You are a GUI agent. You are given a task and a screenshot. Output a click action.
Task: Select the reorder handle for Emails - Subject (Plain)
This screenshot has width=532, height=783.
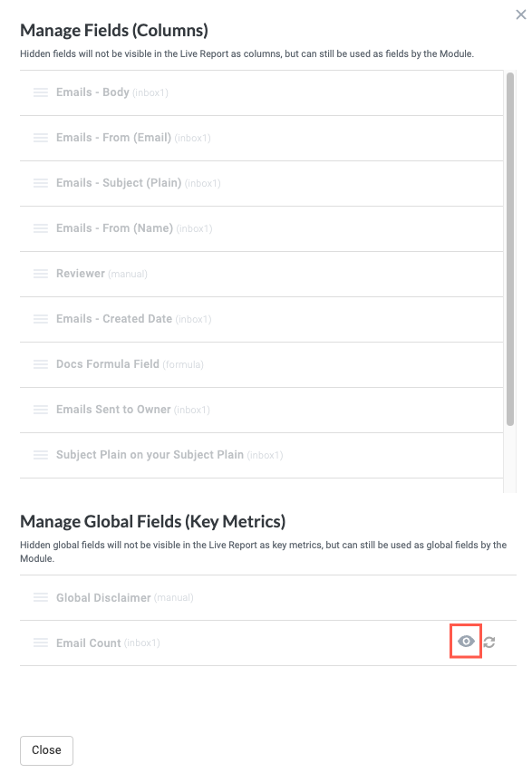pos(40,183)
